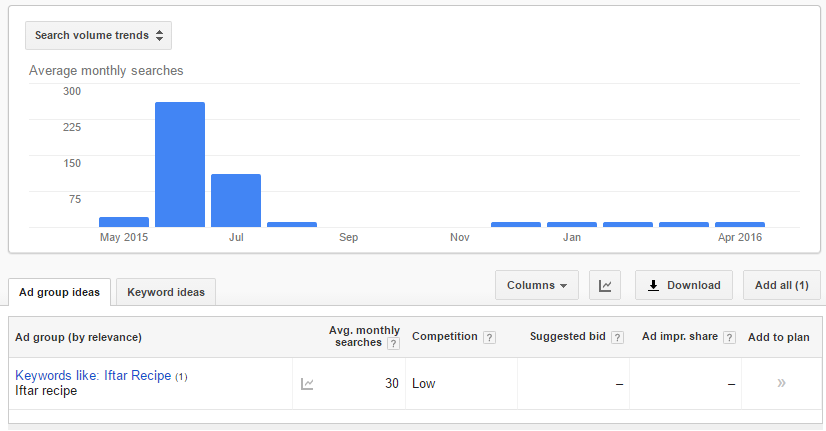Click help icon beside Suggested bid
Viewport: 826px width, 431px height.
[617, 337]
